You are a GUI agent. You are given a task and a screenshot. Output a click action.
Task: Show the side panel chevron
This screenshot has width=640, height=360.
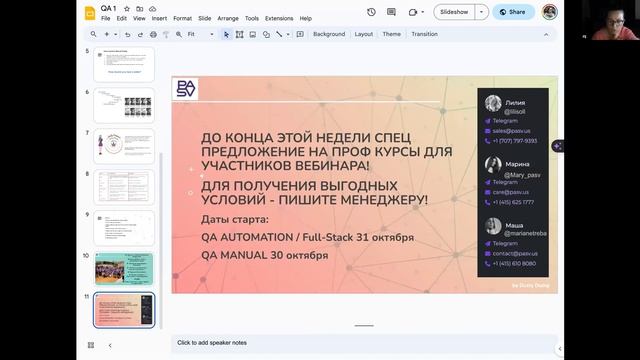(560, 349)
